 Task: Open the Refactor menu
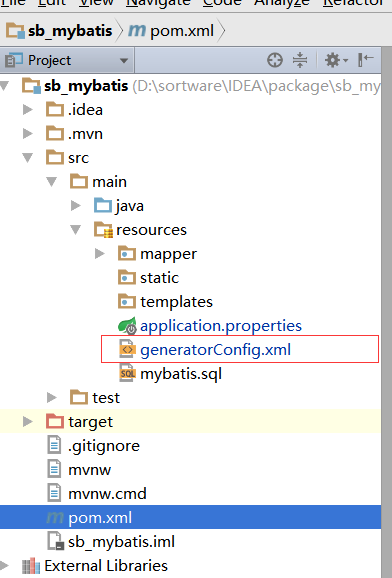(353, 3)
